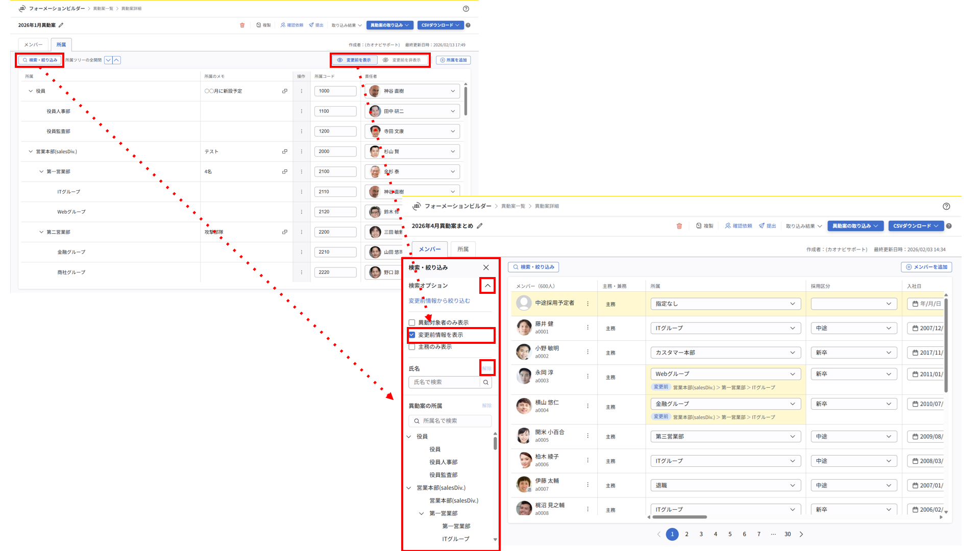Go to page 3 in pagination
This screenshot has height=551, width=980.
coord(701,534)
